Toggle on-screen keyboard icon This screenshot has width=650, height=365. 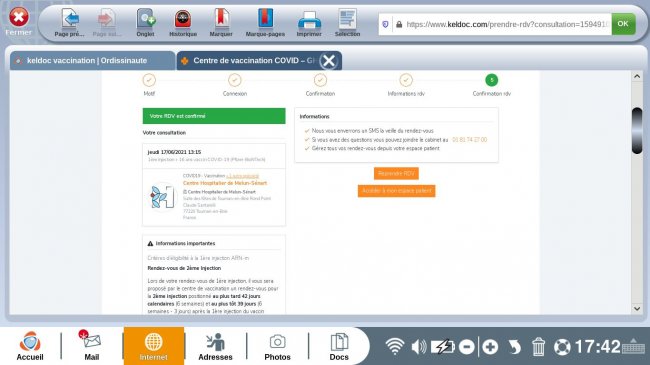(633, 346)
